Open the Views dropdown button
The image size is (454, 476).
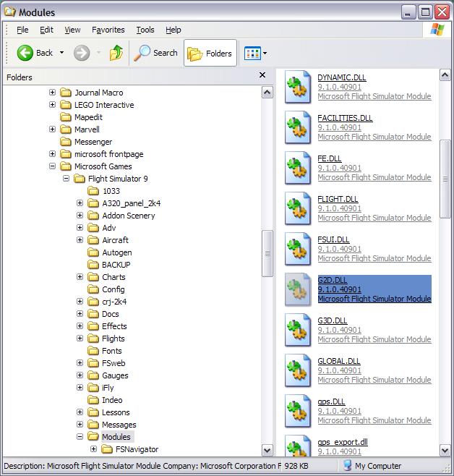coord(256,53)
